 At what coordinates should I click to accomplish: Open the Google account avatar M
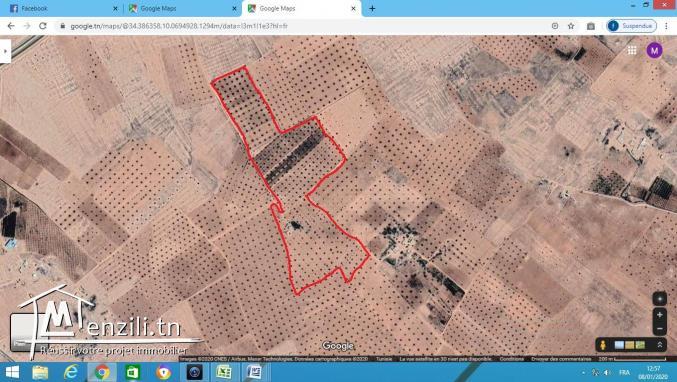pos(654,51)
